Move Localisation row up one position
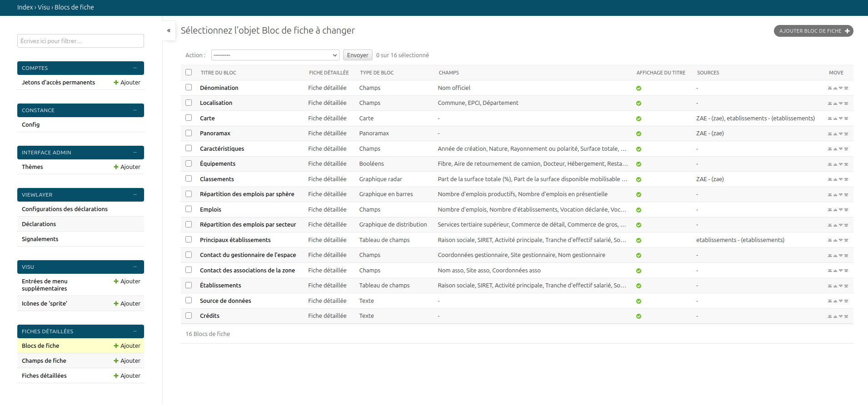Screen dimensions: 868x405 pos(835,104)
